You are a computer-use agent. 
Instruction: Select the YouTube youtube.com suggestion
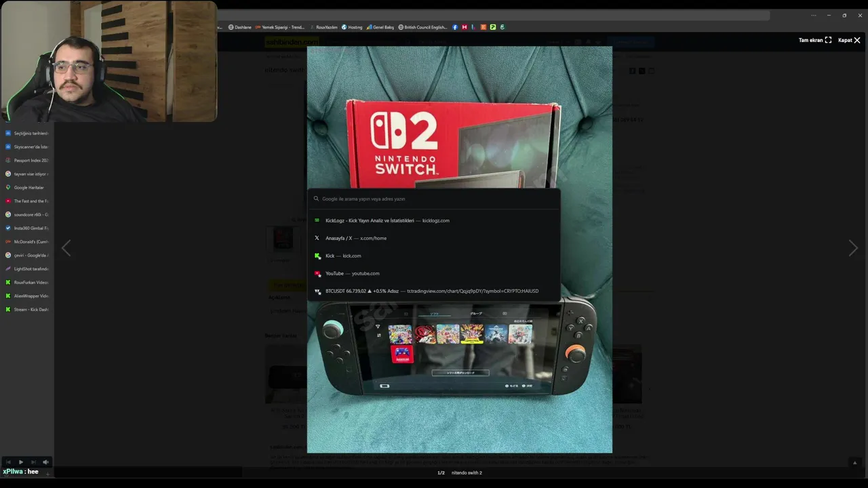pos(434,273)
